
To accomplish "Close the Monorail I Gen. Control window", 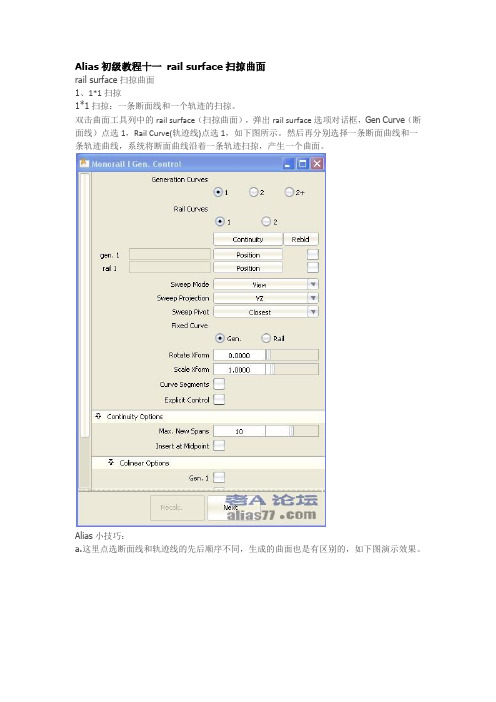I will click(317, 163).
